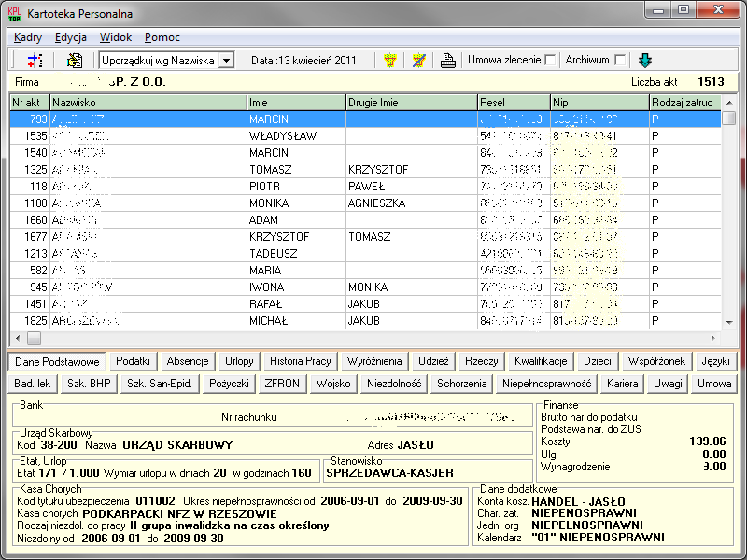Remove filter using the crossed-out funnel icon
Image resolution: width=747 pixels, height=560 pixels.
pos(418,61)
